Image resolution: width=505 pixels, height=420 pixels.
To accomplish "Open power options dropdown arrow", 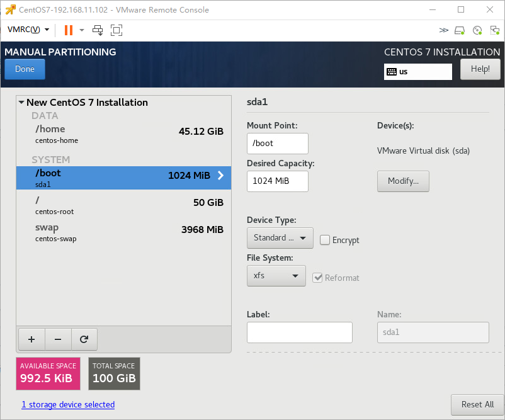I will click(x=82, y=30).
